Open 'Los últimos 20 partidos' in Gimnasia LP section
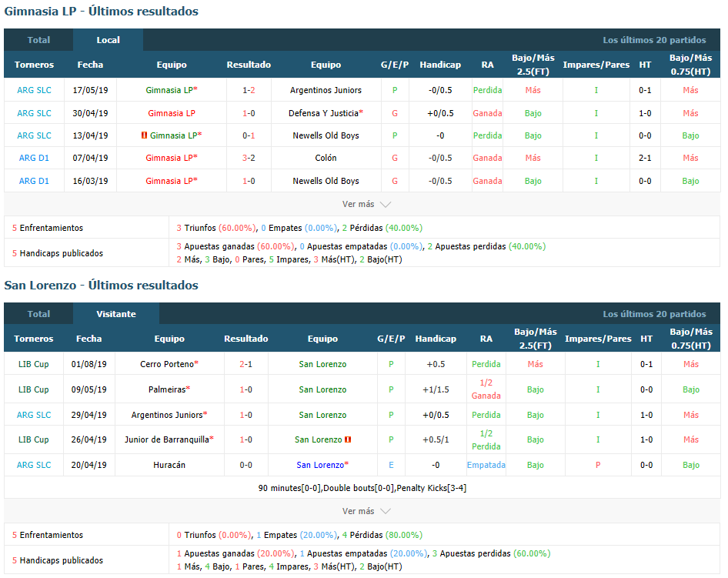728x578 pixels. (x=654, y=40)
